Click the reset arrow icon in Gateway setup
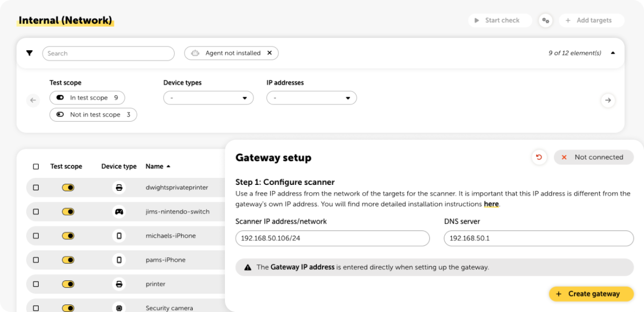The width and height of the screenshot is (644, 312). point(539,157)
